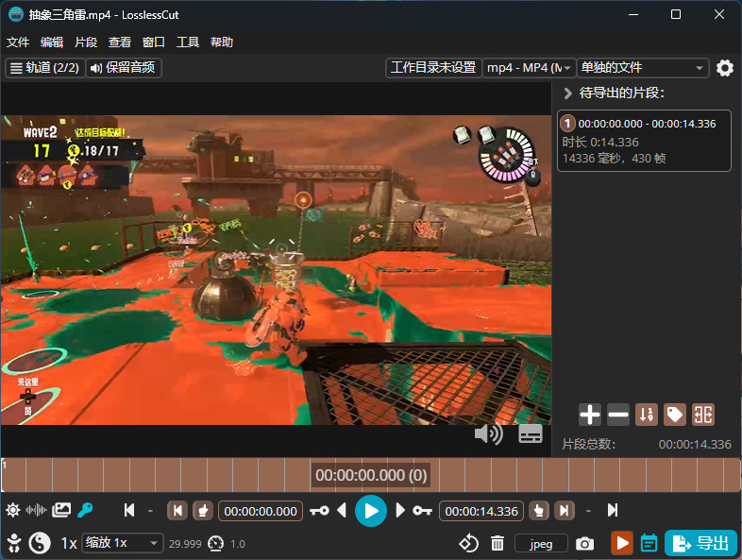This screenshot has width=742, height=560.
Task: Toggle the audio waveform display icon
Action: click(37, 510)
